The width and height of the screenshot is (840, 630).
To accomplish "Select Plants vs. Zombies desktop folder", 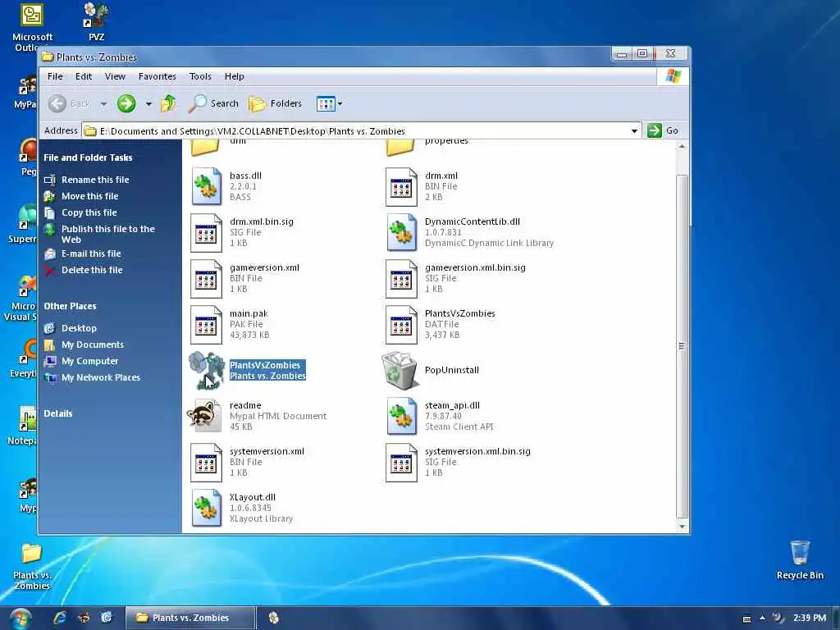I will click(32, 566).
